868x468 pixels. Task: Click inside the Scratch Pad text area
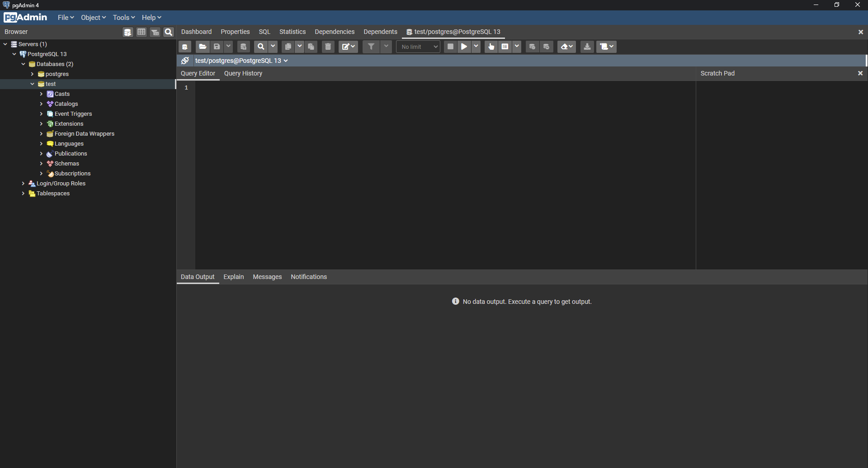point(781,175)
